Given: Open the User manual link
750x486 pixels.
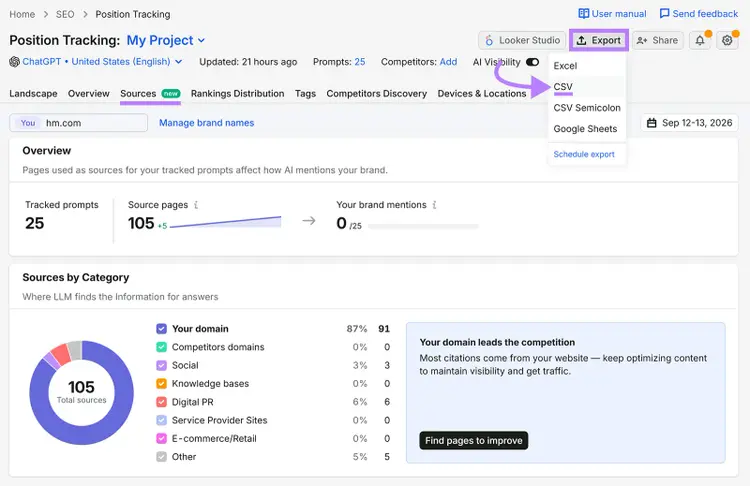Looking at the screenshot, I should (612, 13).
